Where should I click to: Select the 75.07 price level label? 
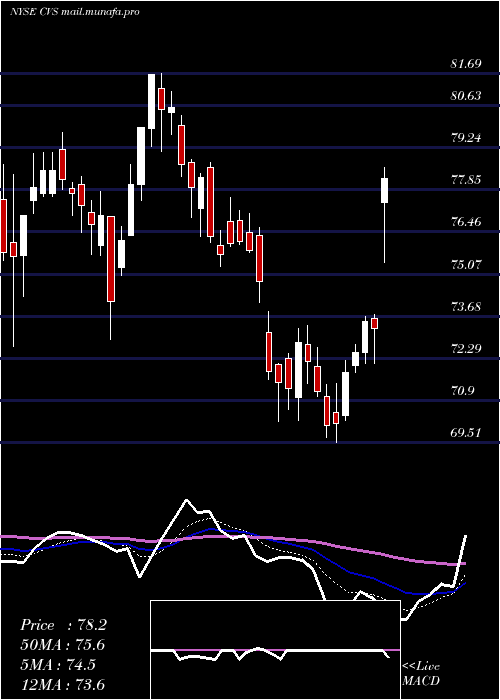click(466, 264)
